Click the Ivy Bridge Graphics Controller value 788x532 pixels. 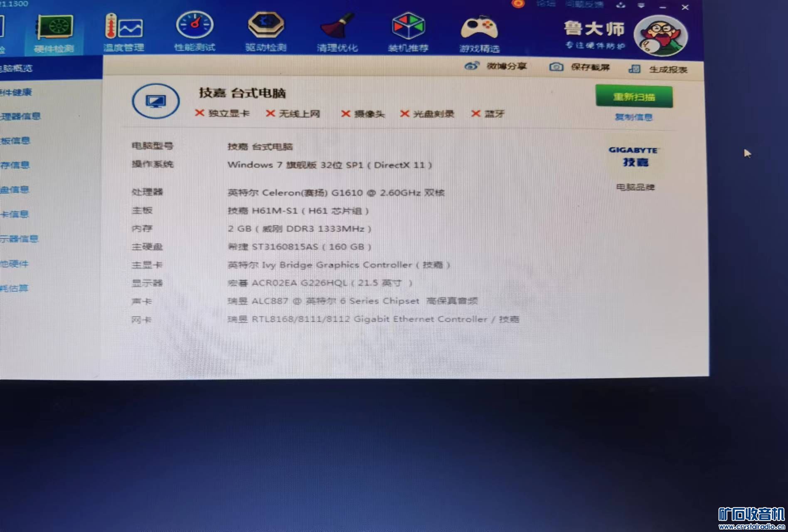[x=339, y=265]
